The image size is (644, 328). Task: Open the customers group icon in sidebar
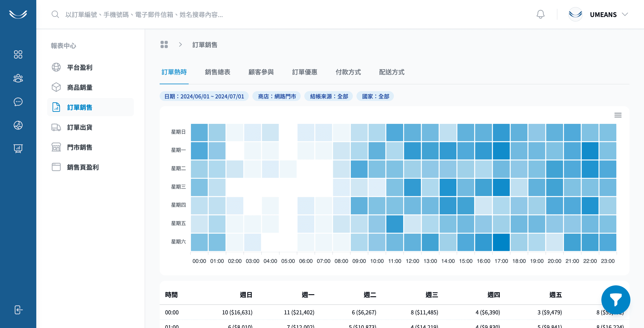18,78
